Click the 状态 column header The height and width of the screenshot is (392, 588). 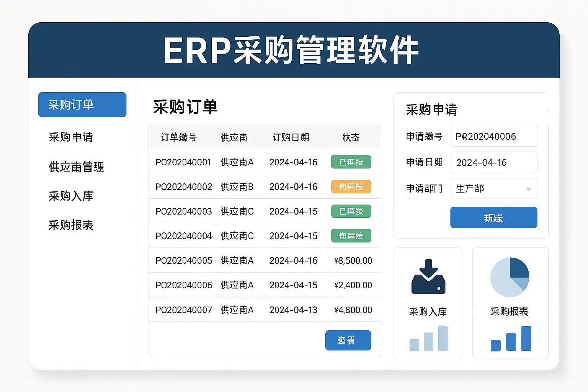351,137
